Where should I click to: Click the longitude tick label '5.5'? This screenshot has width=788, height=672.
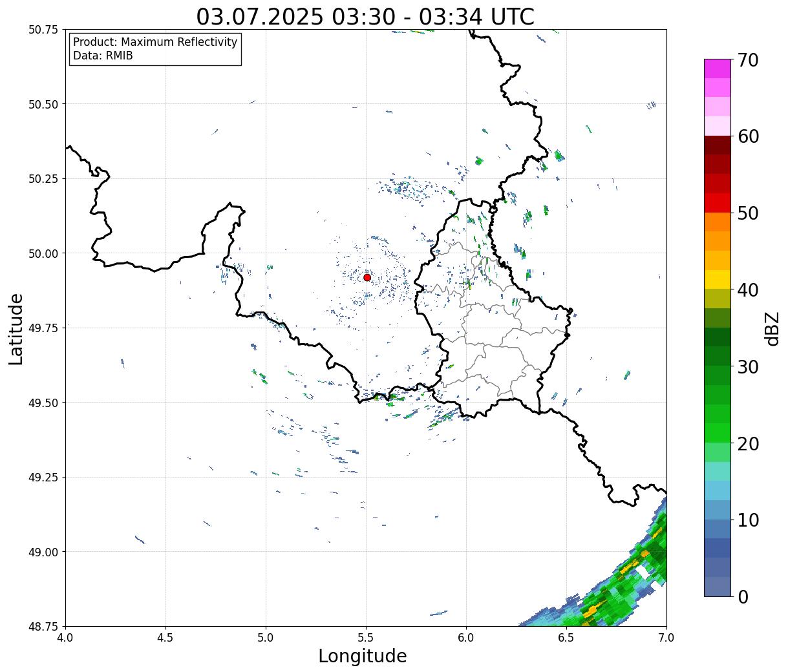point(366,638)
